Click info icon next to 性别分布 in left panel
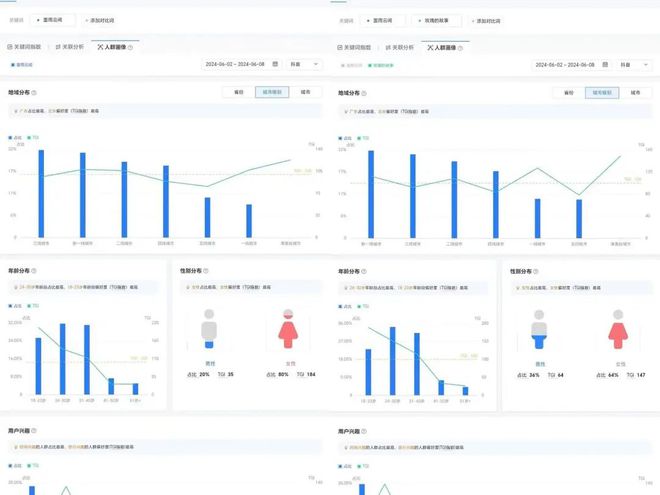Viewport: 660px width, 495px height. pyautogui.click(x=206, y=271)
